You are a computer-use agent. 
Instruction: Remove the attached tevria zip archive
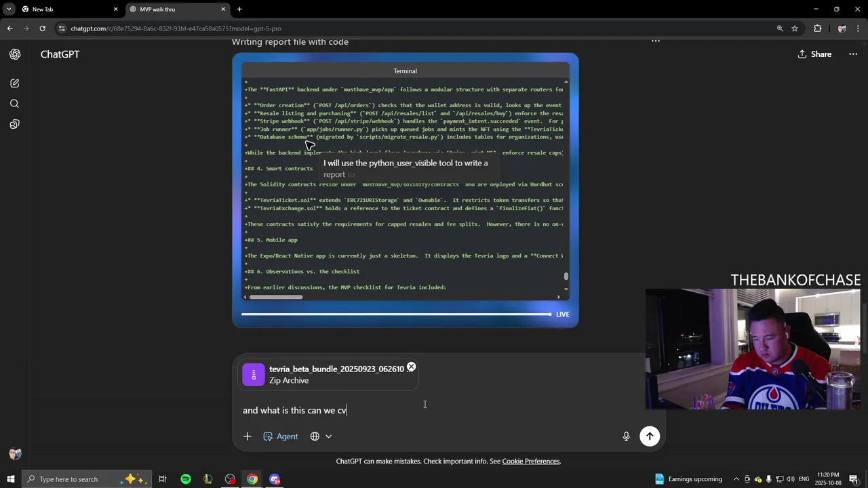pyautogui.click(x=411, y=367)
